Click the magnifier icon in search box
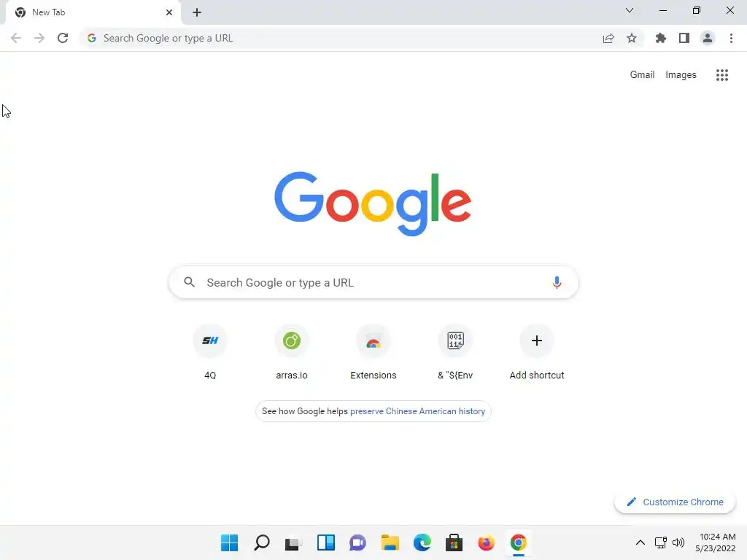Viewport: 747px width, 560px height. pyautogui.click(x=190, y=282)
